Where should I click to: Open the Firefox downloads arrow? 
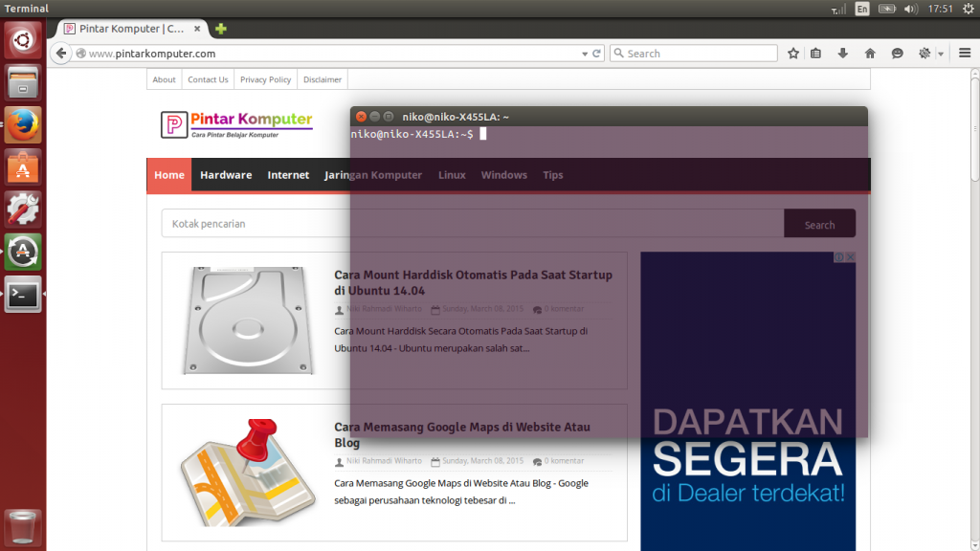(x=843, y=54)
